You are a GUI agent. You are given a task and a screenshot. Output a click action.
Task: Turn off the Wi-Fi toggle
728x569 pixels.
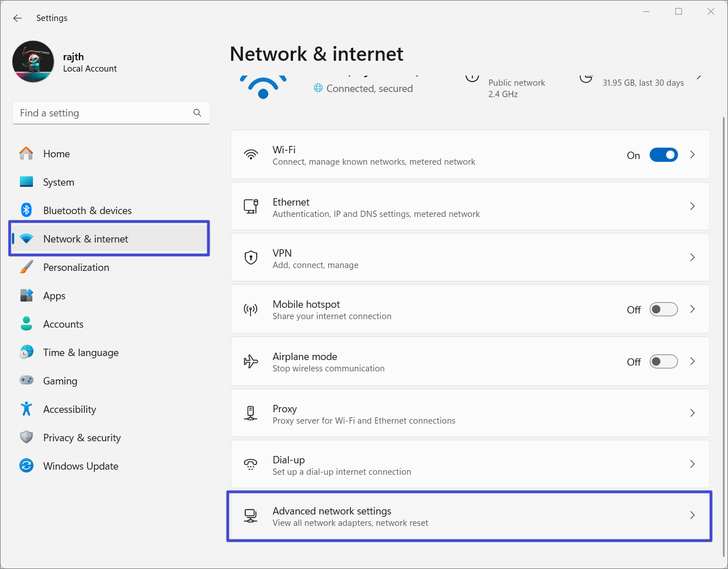[x=663, y=155]
